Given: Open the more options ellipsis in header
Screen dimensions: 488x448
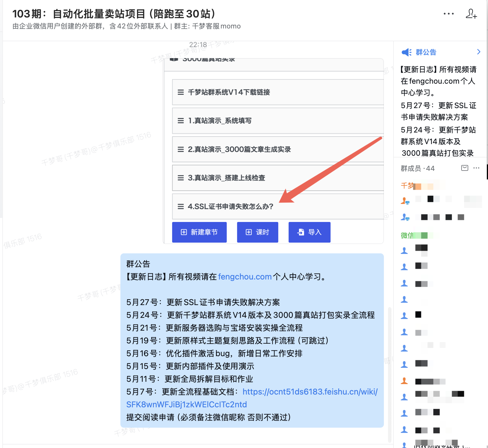Looking at the screenshot, I should point(448,14).
